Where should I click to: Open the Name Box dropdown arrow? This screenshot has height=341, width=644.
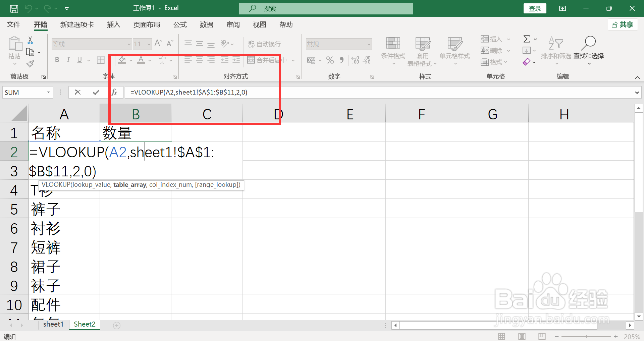point(49,93)
